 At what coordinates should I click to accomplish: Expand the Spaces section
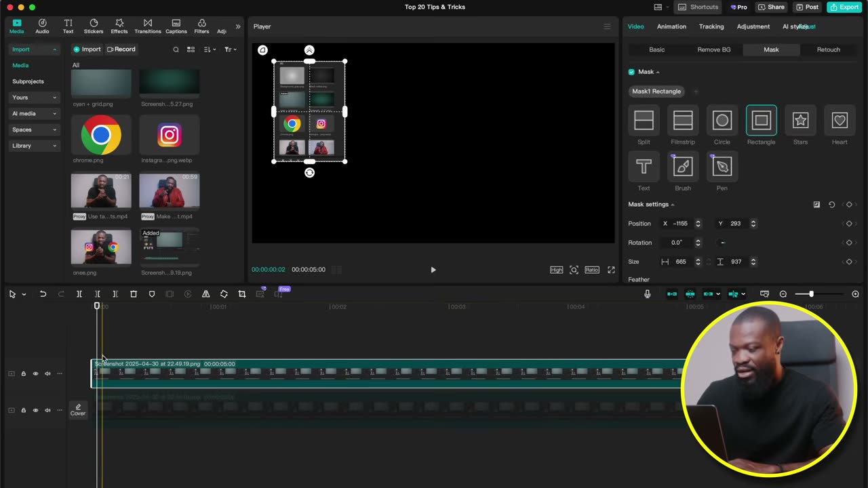click(35, 129)
